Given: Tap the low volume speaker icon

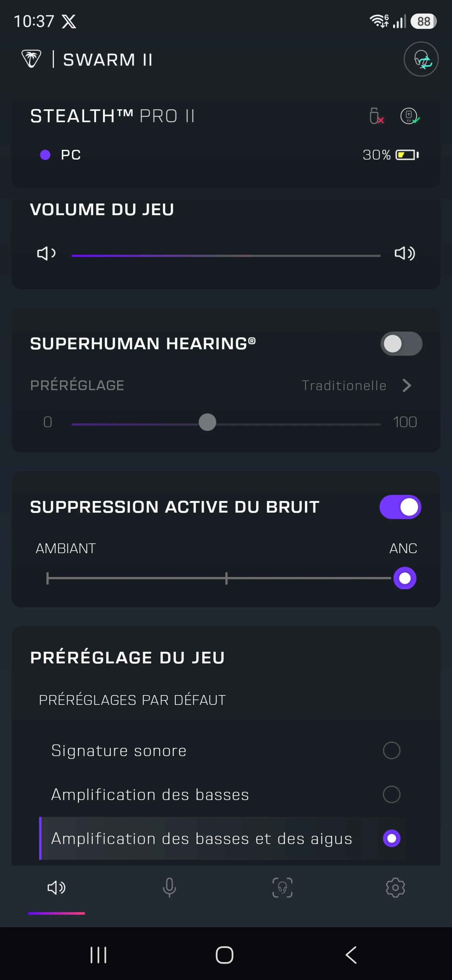Looking at the screenshot, I should click(x=46, y=253).
